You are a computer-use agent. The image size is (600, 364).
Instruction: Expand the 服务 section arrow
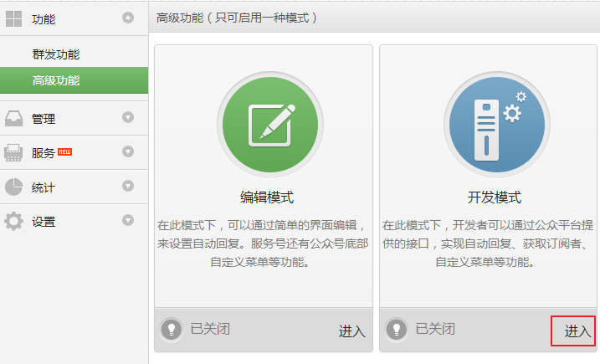click(128, 152)
